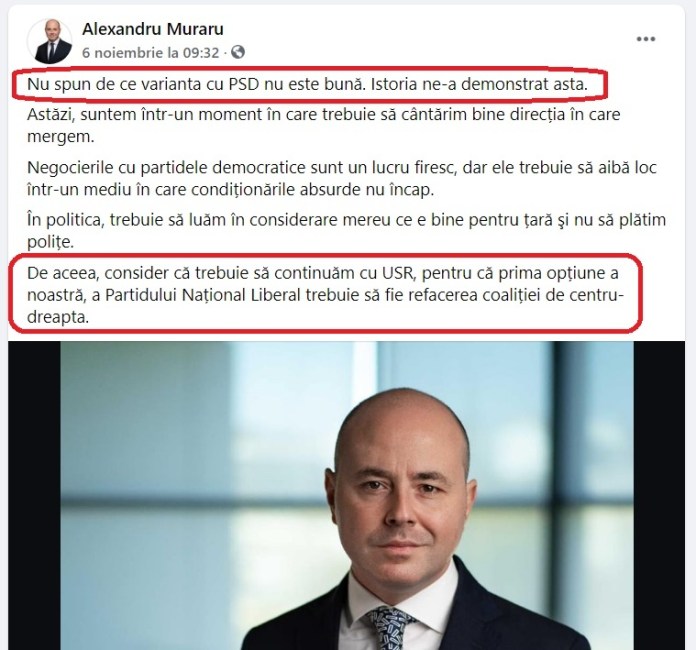696x650 pixels.
Task: Click the word 'dreapta.' ending the post
Action: click(58, 317)
